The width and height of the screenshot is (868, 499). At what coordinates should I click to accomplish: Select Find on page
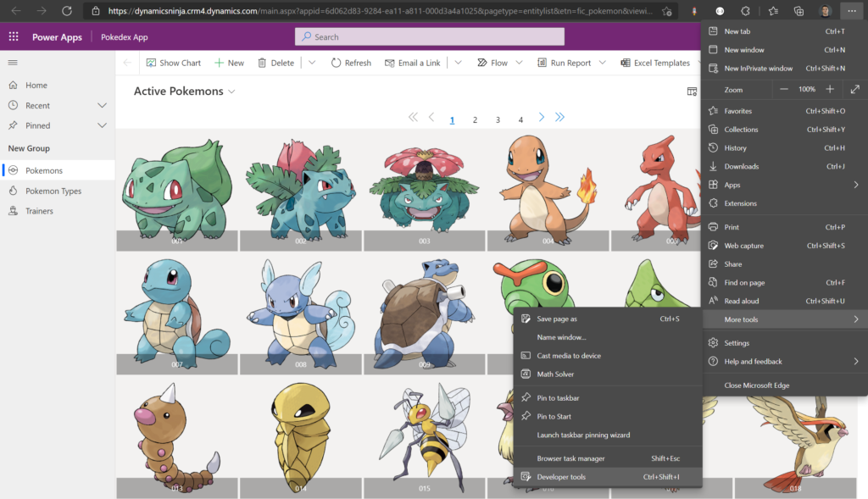pos(784,282)
